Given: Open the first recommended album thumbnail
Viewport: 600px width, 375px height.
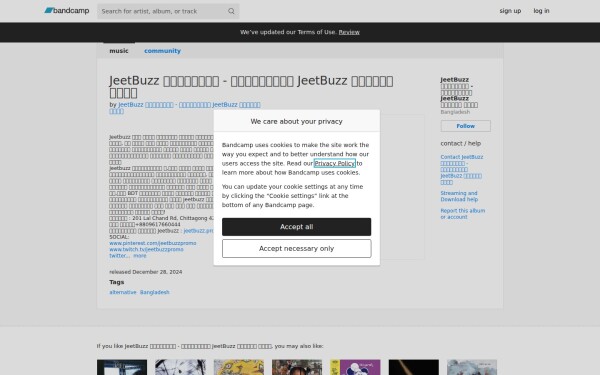Looking at the screenshot, I should tap(122, 367).
